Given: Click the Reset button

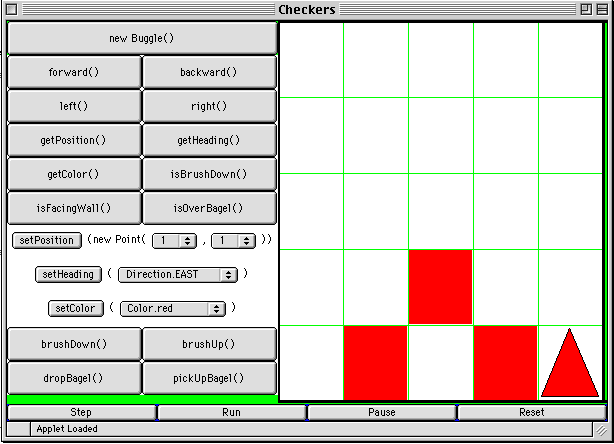Looking at the screenshot, I should pyautogui.click(x=531, y=412).
